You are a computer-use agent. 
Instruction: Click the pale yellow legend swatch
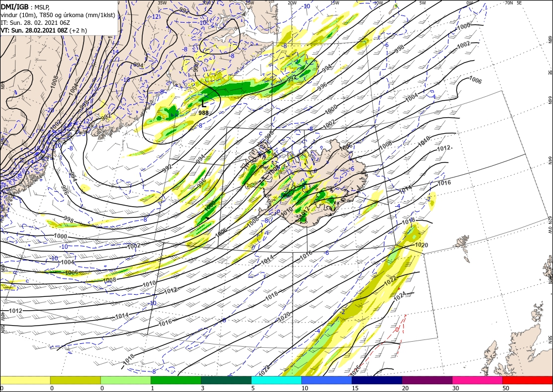pyautogui.click(x=25, y=380)
